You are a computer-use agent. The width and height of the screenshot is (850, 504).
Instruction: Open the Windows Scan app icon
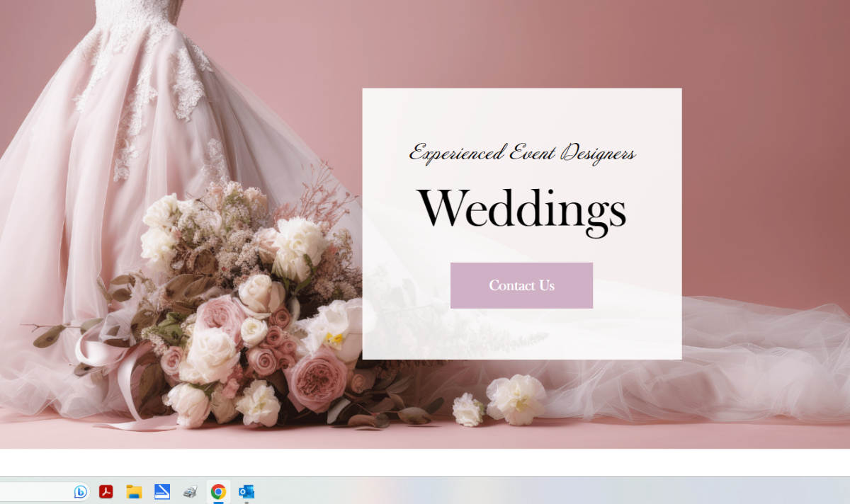tap(162, 491)
